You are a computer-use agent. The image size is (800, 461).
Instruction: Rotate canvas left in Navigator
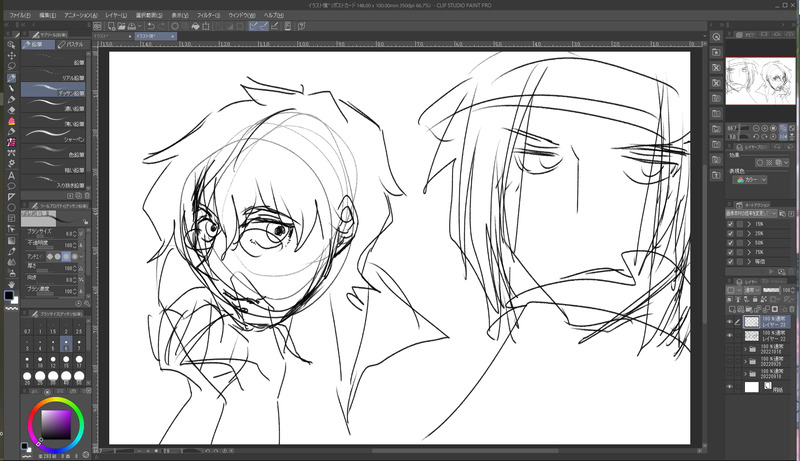click(x=757, y=137)
